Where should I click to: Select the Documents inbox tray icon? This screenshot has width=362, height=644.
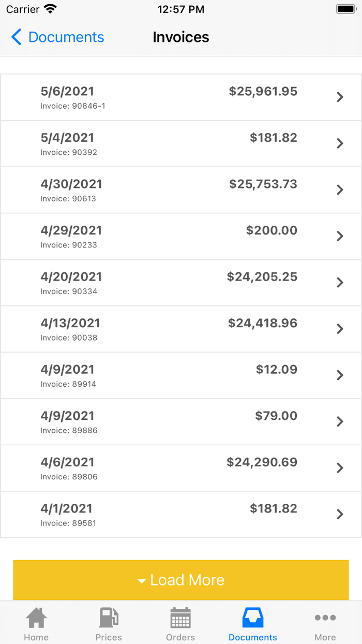pyautogui.click(x=253, y=618)
